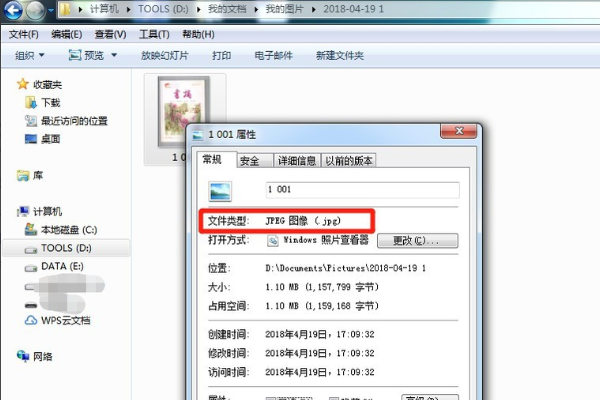Open the arrow next to 预览
The height and width of the screenshot is (400, 600).
pos(114,56)
